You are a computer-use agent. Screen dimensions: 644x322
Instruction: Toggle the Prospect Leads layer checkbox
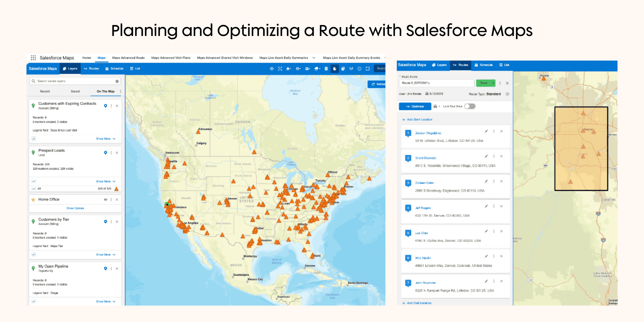tap(34, 181)
